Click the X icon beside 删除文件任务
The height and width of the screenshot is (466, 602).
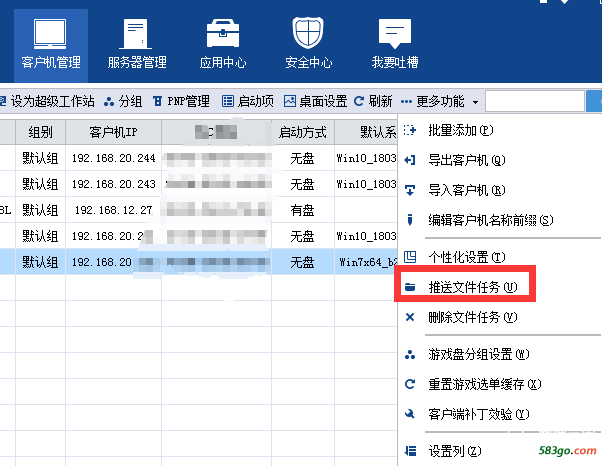(410, 317)
